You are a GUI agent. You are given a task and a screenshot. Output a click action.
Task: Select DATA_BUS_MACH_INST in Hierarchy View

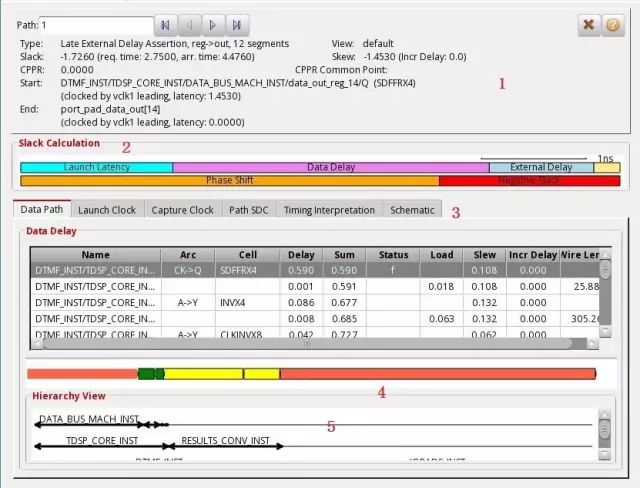(x=89, y=419)
